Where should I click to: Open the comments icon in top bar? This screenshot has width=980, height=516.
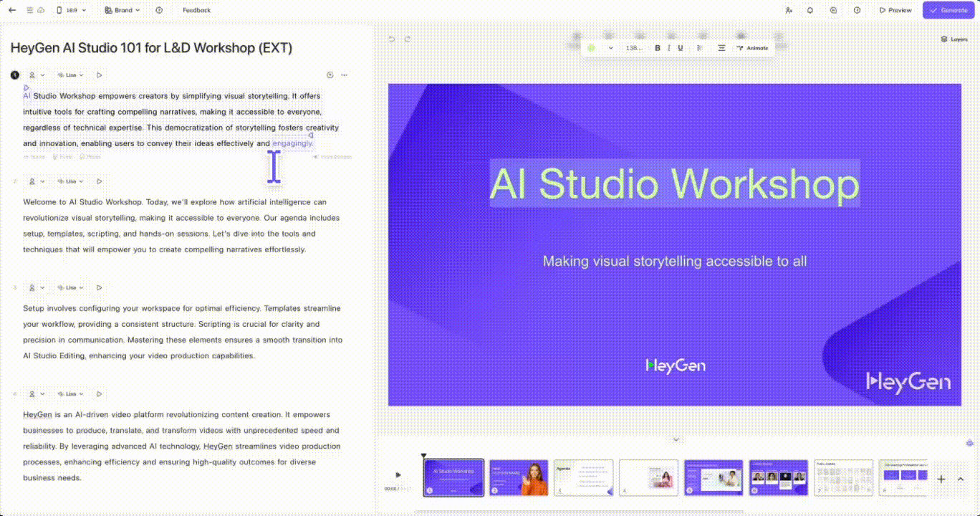(x=833, y=10)
